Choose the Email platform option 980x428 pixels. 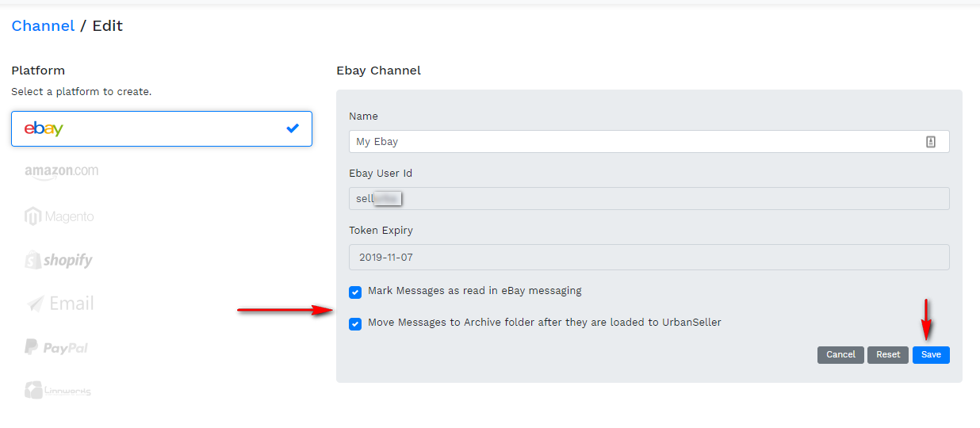[x=59, y=304]
